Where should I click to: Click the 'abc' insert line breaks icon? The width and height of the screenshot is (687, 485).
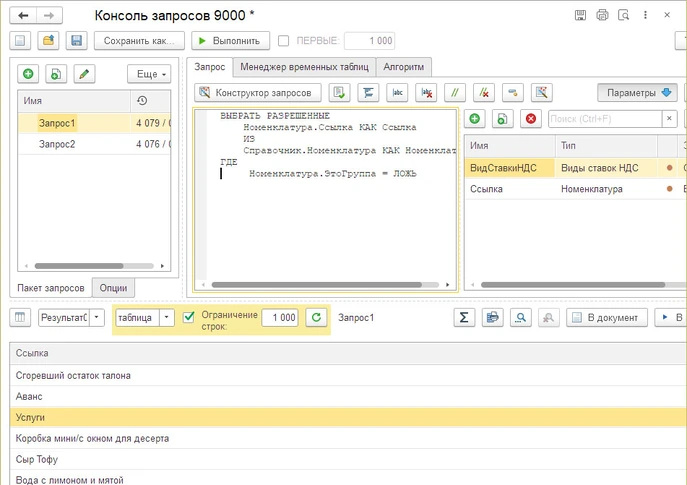397,92
